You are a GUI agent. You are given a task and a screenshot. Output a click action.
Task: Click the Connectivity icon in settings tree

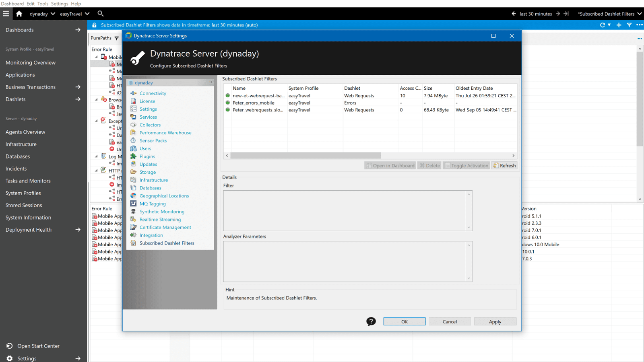134,93
